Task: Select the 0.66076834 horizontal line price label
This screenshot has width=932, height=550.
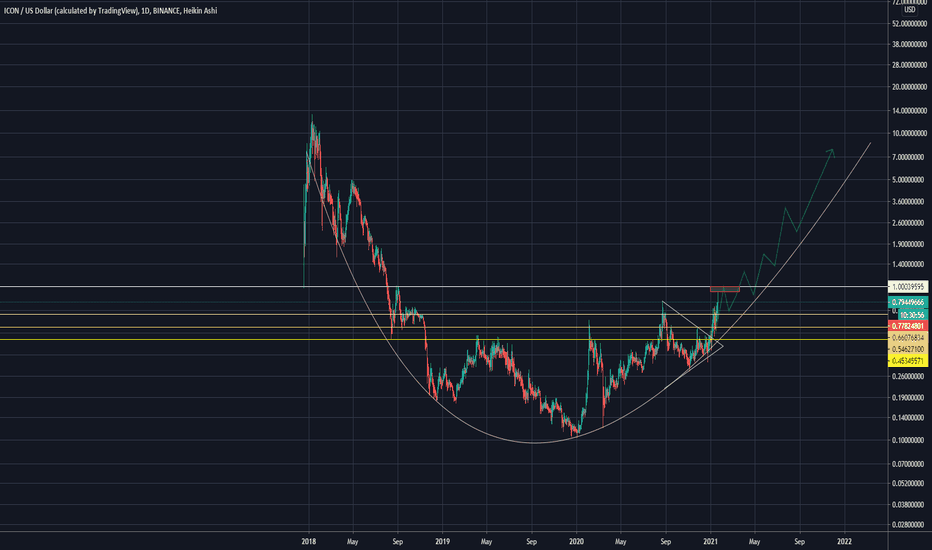Action: point(908,338)
